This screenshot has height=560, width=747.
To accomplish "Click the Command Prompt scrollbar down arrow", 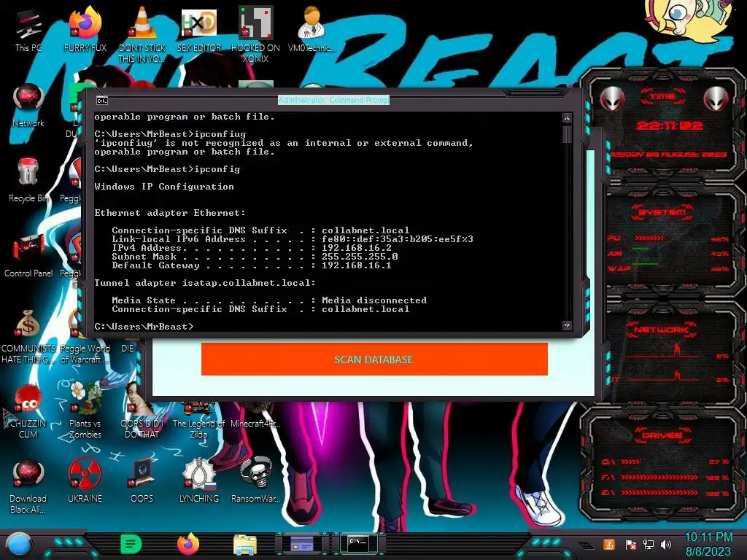I will click(x=567, y=326).
